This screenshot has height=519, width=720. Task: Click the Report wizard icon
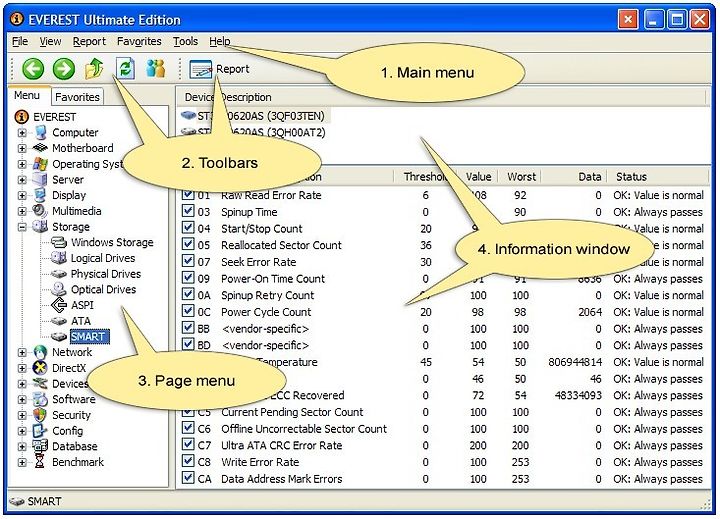200,69
